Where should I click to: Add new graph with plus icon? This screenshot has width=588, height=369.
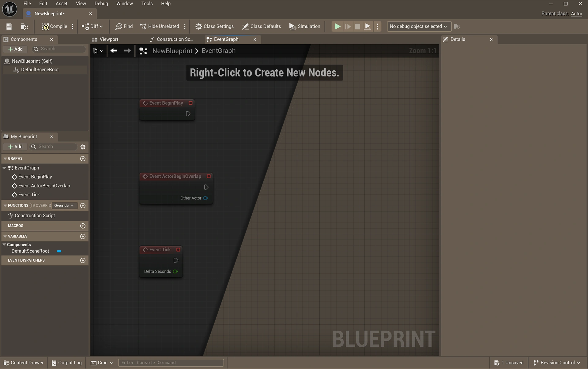83,158
